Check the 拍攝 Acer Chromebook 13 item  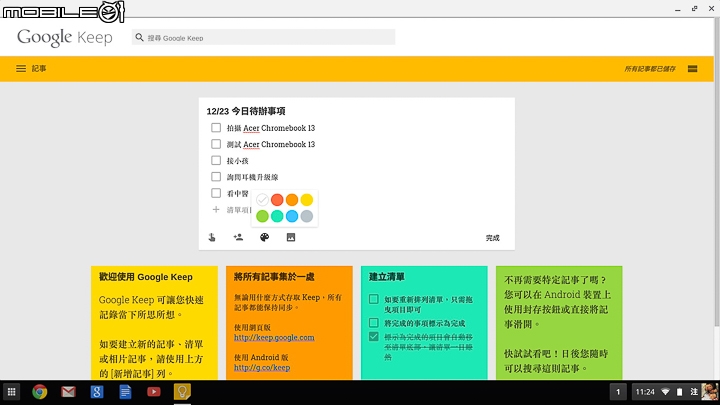216,128
